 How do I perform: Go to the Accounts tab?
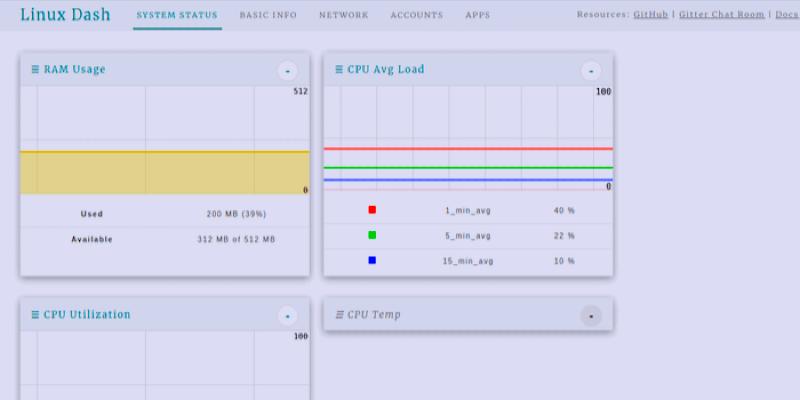point(416,15)
